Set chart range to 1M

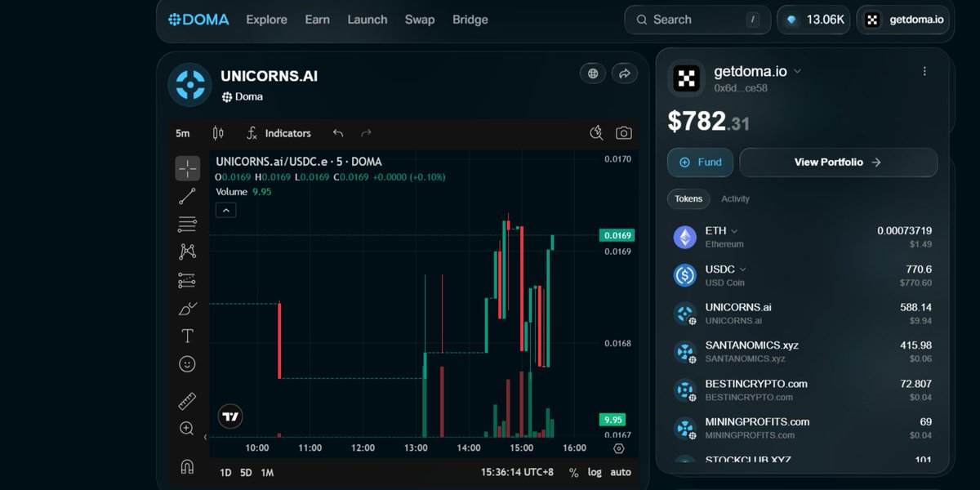[267, 472]
